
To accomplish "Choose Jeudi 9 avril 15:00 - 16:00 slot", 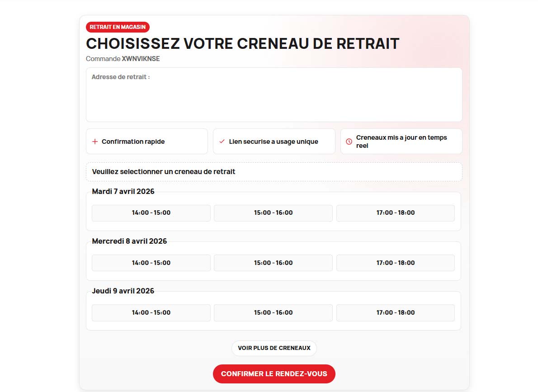I will coord(273,312).
